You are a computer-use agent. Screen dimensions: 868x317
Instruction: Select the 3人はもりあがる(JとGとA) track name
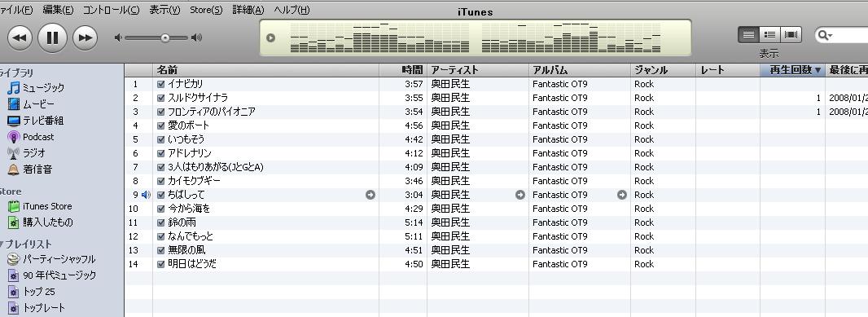[215, 167]
